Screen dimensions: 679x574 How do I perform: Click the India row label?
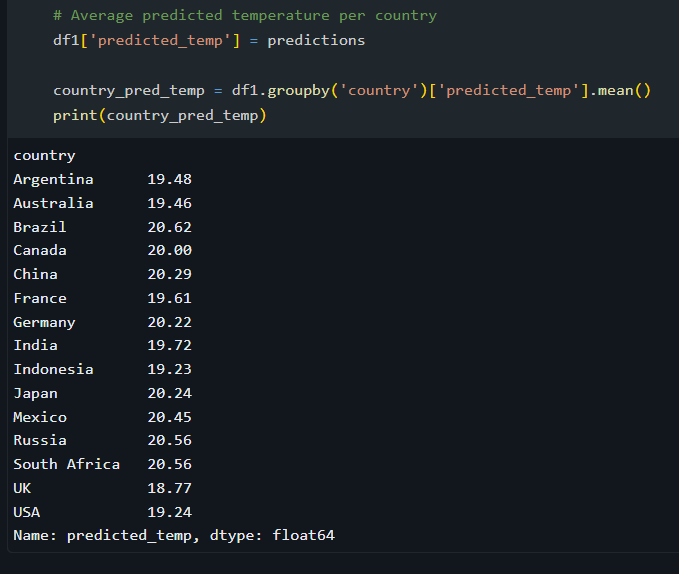coord(35,345)
